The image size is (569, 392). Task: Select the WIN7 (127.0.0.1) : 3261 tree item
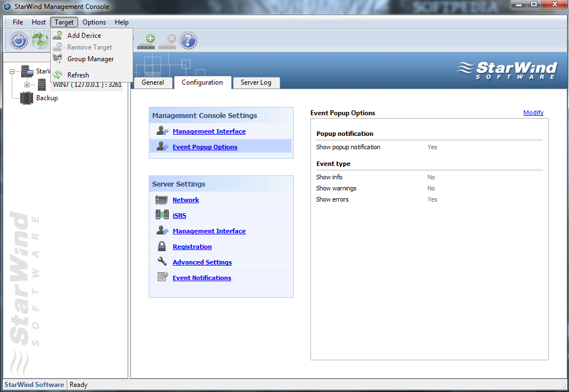point(87,85)
